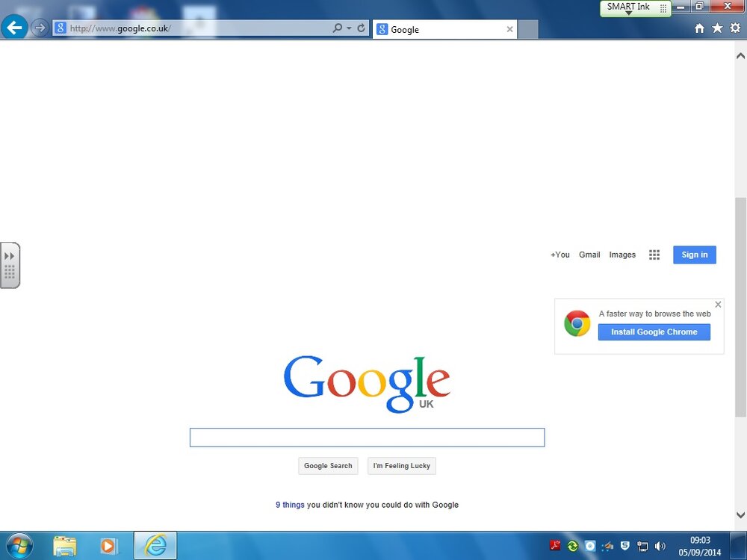
Task: Refresh the page with the reload icon
Action: click(x=361, y=28)
